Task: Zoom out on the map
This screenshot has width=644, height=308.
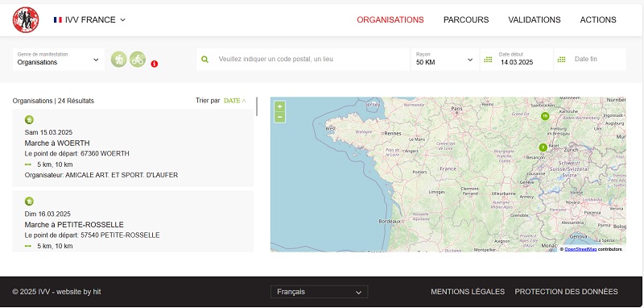Action: [x=279, y=117]
